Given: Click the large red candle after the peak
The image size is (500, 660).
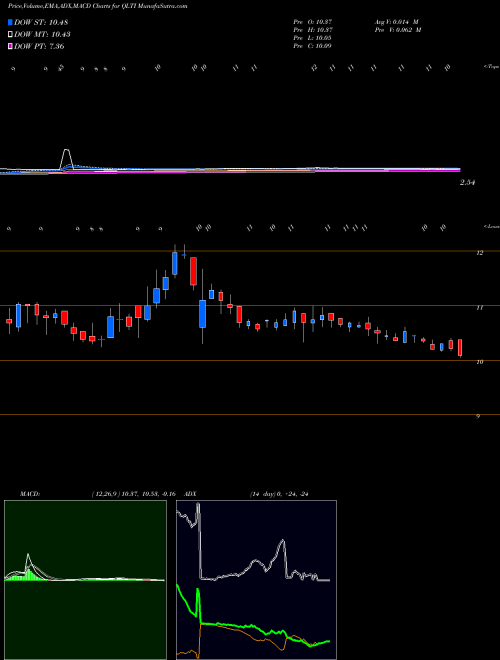Looking at the screenshot, I should 194,271.
